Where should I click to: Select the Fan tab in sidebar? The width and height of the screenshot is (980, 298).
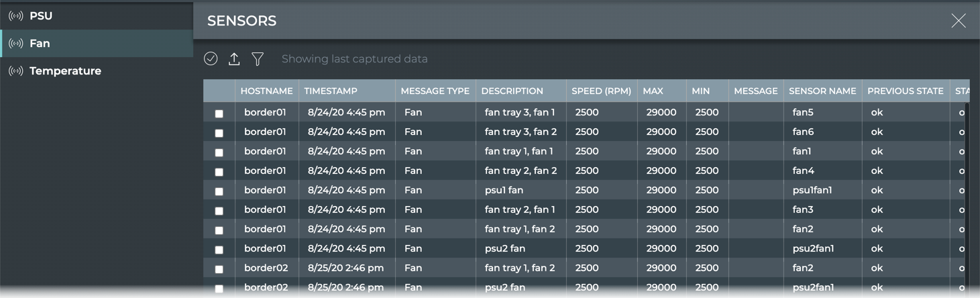tap(40, 44)
